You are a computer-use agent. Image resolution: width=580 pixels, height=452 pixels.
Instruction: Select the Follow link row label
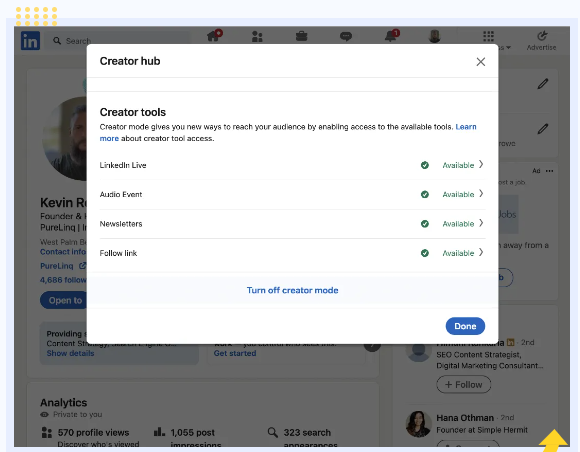coord(118,253)
